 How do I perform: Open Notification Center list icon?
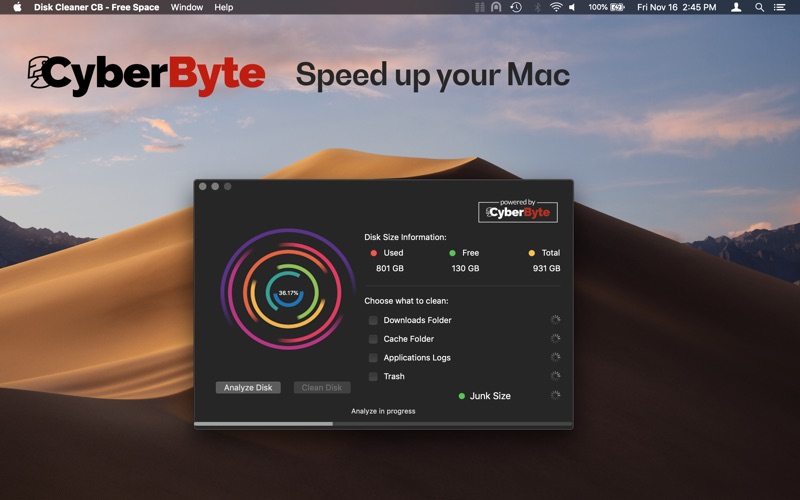tap(779, 7)
